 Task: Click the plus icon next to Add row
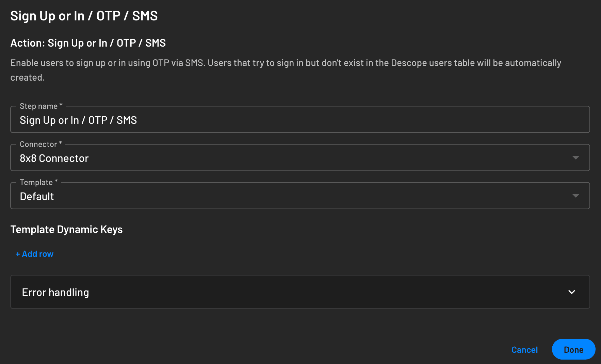(x=18, y=254)
